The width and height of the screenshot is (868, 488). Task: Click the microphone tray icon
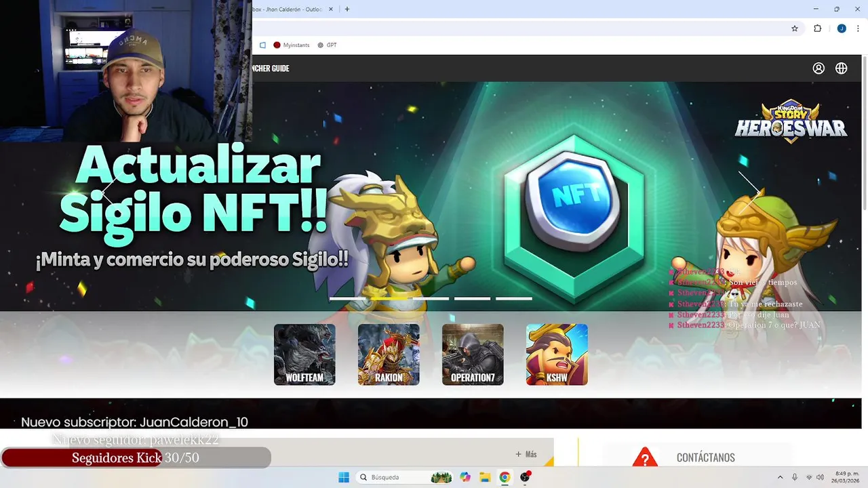[795, 477]
